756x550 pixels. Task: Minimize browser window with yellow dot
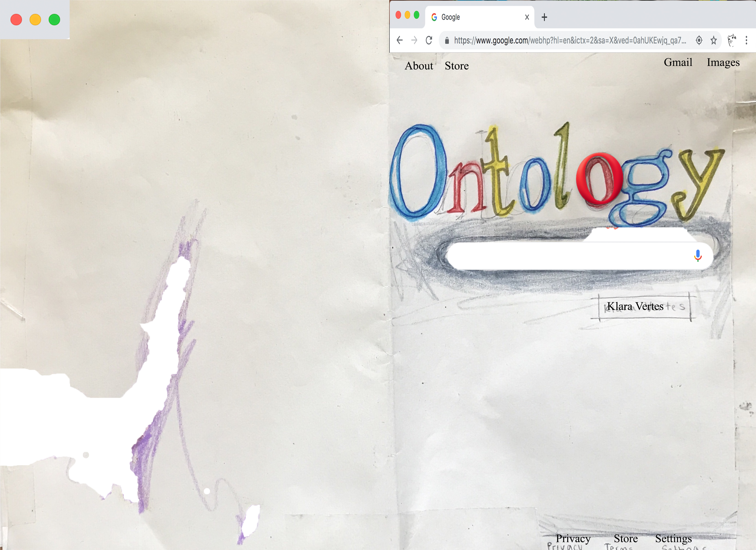[407, 15]
